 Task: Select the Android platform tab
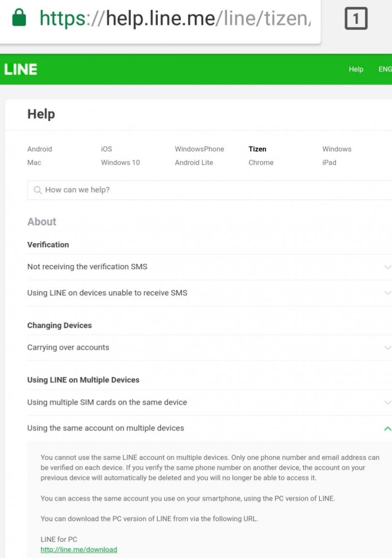(40, 149)
